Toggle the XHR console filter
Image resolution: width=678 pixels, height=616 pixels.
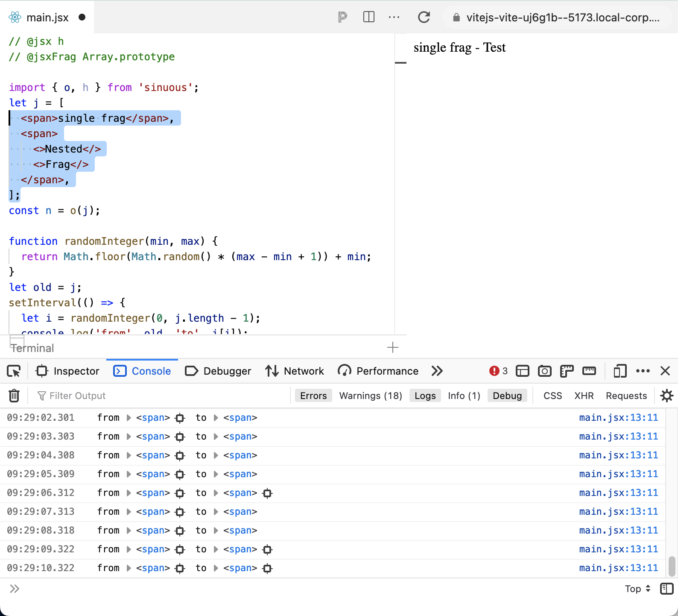pyautogui.click(x=584, y=396)
